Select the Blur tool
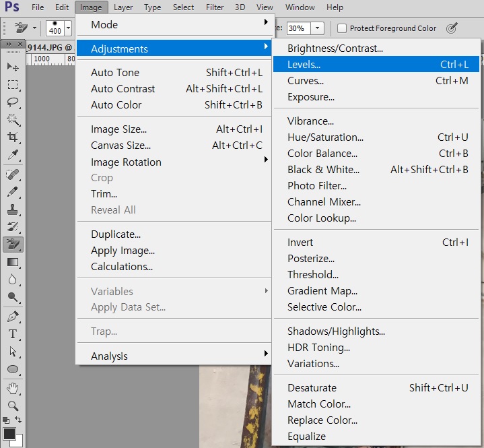This screenshot has height=448, width=484. 13,280
